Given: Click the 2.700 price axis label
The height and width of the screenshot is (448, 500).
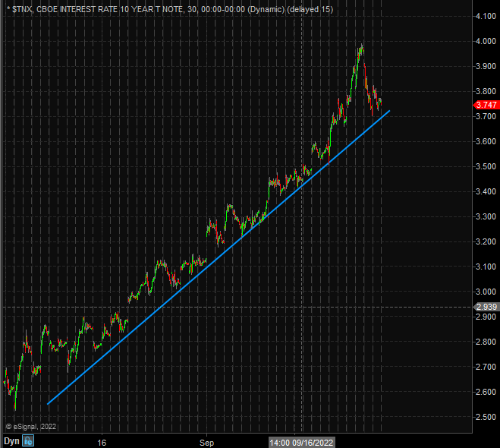Looking at the screenshot, I should 486,367.
